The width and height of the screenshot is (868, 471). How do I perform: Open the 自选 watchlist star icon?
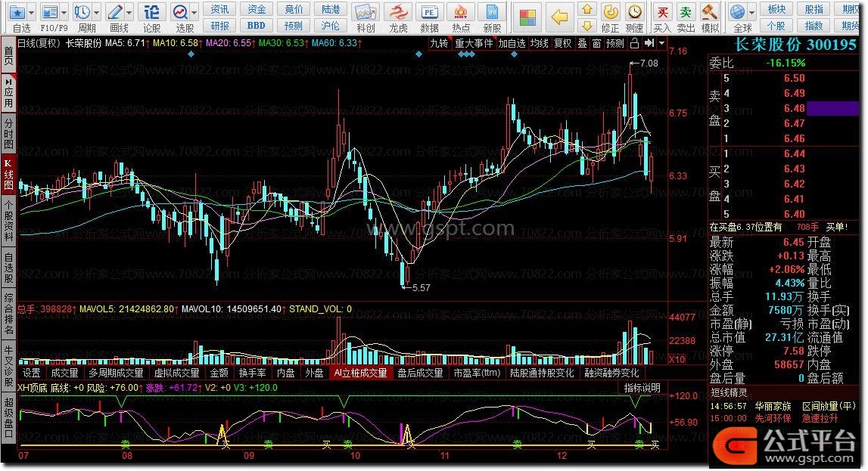[x=17, y=12]
